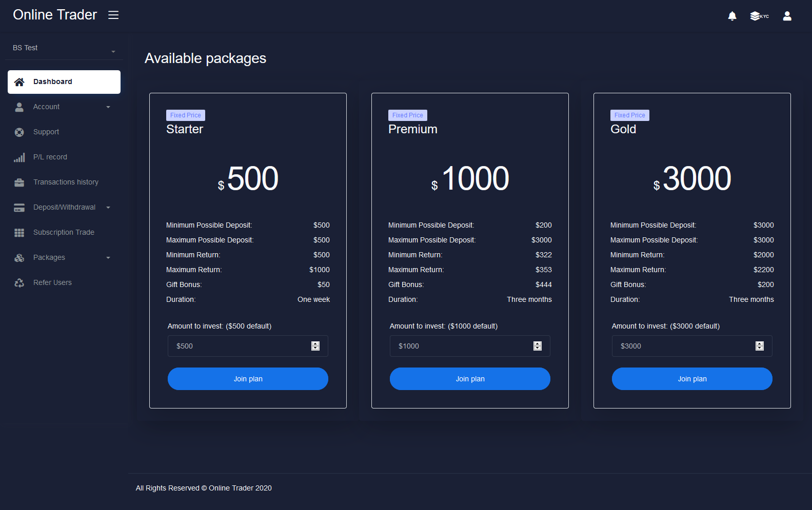Expand the Deposit/Withdrawal submenu arrow
The height and width of the screenshot is (510, 812).
108,208
